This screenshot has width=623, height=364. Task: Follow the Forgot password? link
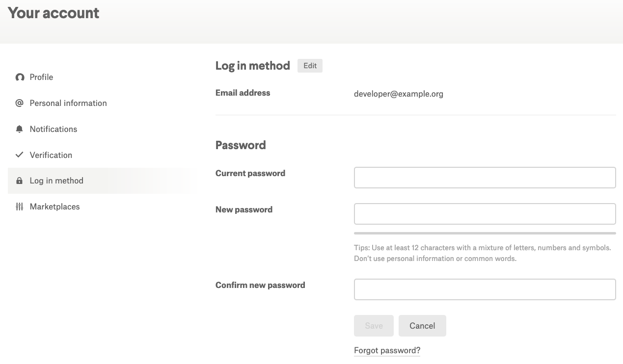coord(387,350)
